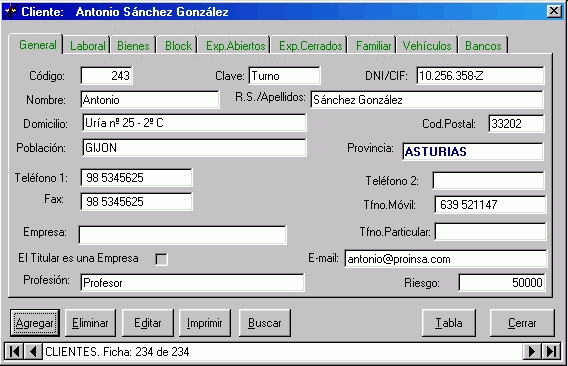Close the Cliente window

[x=554, y=11]
